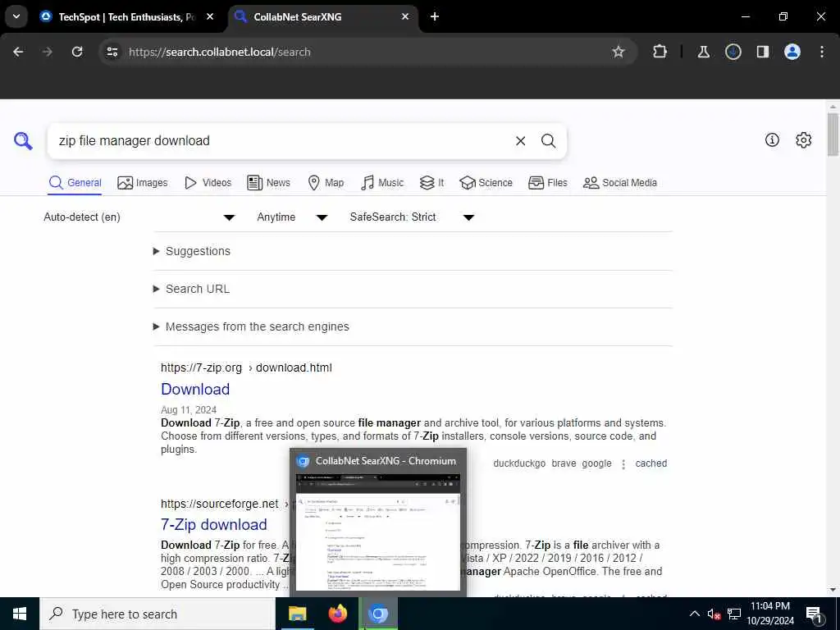
Task: Open the 7-Zip download sourceforge result
Action: coord(214,524)
